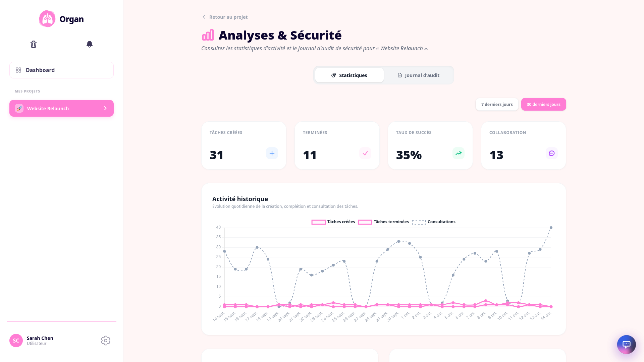
Task: Click chat bubble icon on Collaboration card
Action: (x=552, y=153)
